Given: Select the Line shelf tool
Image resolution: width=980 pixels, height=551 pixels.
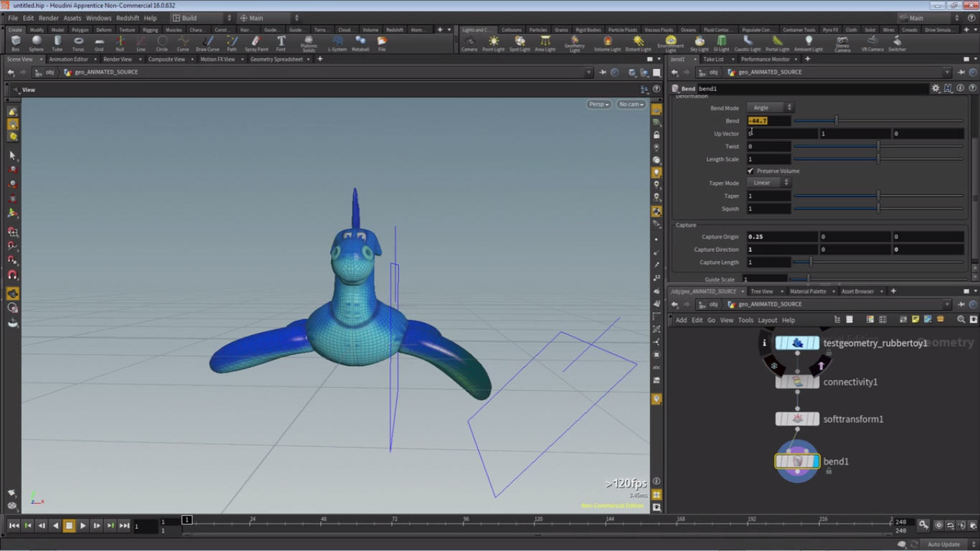Looking at the screenshot, I should tap(141, 43).
